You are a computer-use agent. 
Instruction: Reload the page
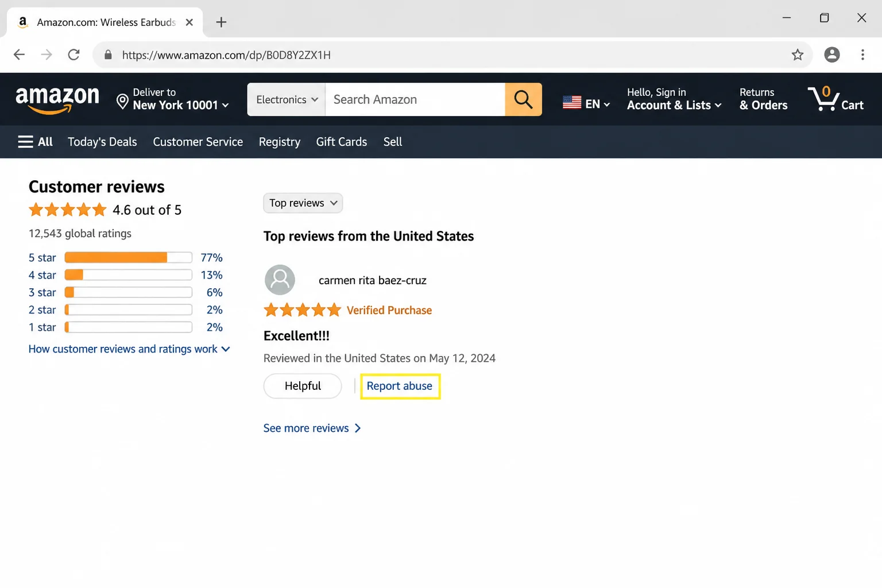point(74,55)
